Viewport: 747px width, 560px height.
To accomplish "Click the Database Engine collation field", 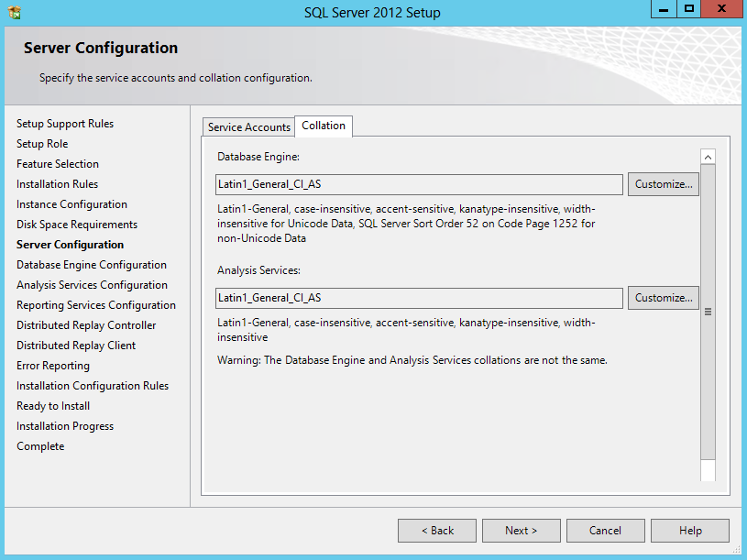I will pos(419,184).
